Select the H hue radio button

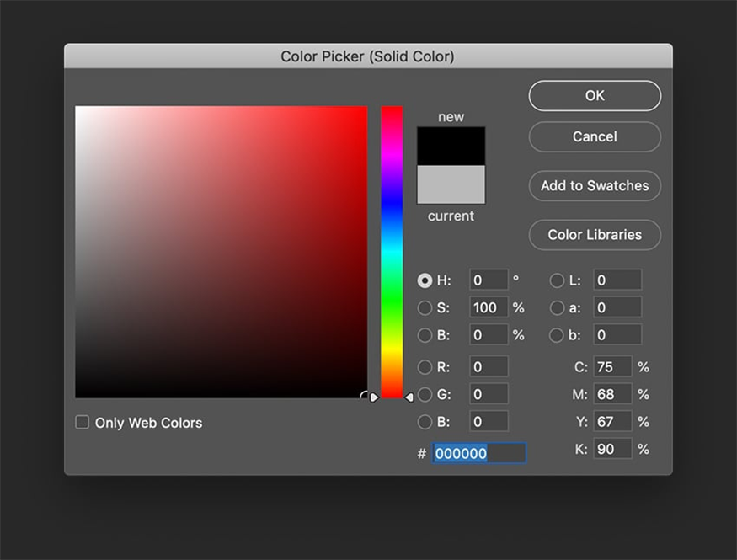pyautogui.click(x=425, y=280)
